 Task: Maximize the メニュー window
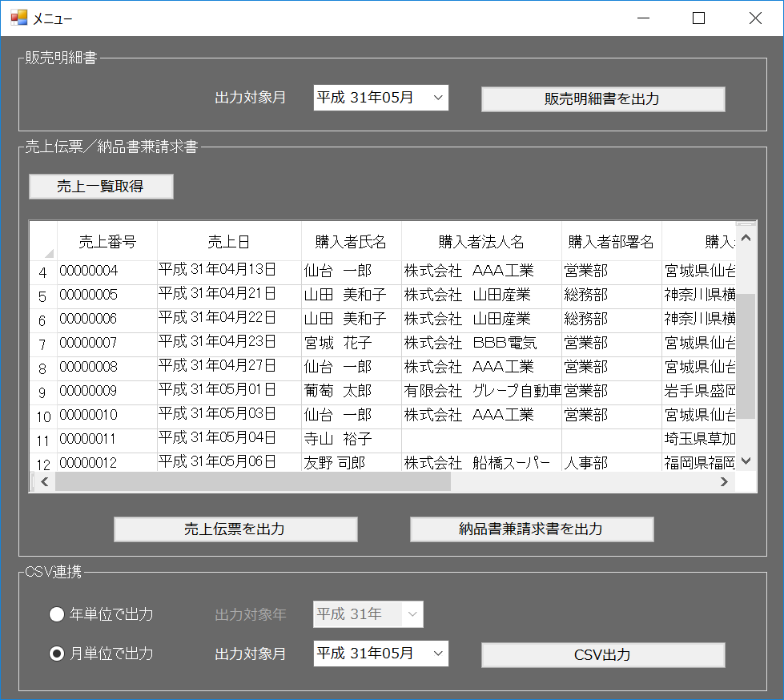(698, 18)
